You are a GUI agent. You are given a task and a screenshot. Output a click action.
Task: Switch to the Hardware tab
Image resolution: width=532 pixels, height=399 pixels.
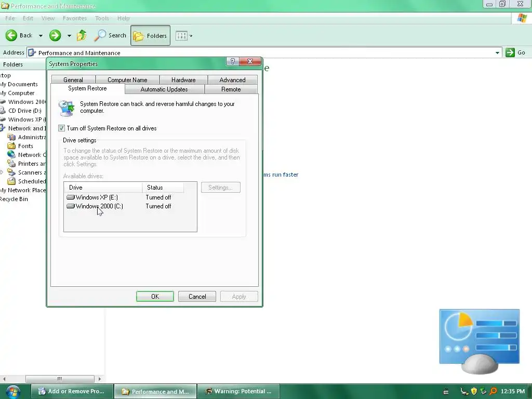[183, 79]
